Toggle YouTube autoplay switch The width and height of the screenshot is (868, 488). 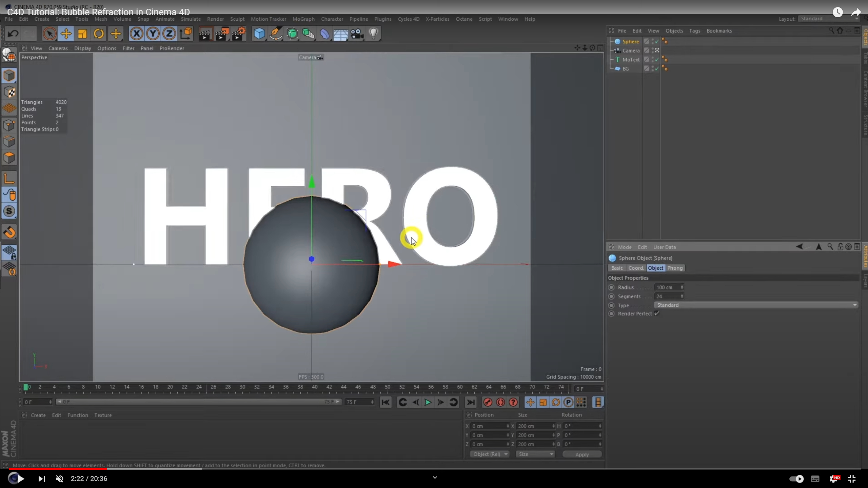(x=796, y=479)
